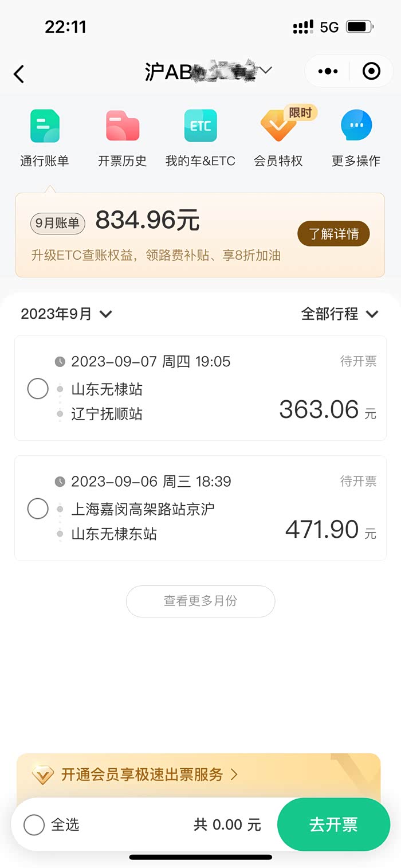Select the 山东无棣站 to 辽宁抚顺站 trip radio
401x868 pixels.
coord(38,389)
